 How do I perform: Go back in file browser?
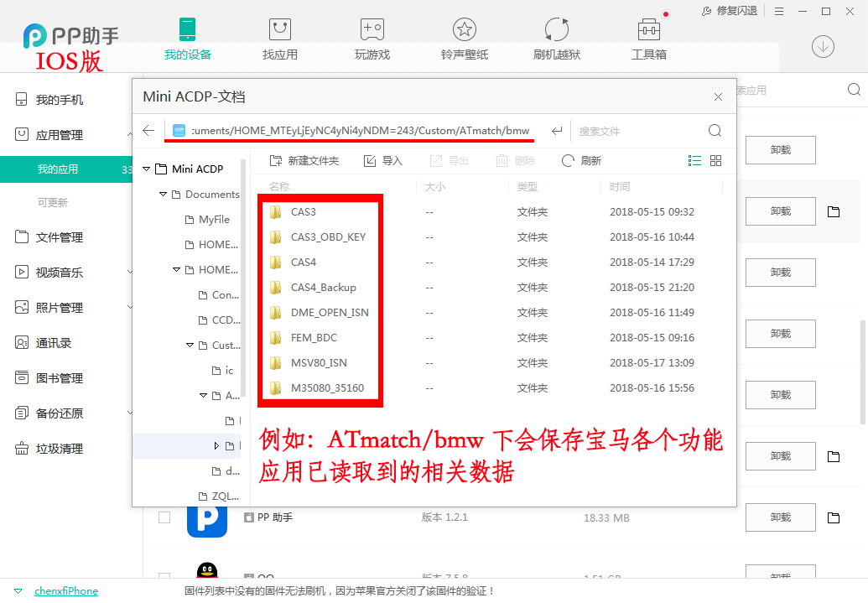point(148,131)
